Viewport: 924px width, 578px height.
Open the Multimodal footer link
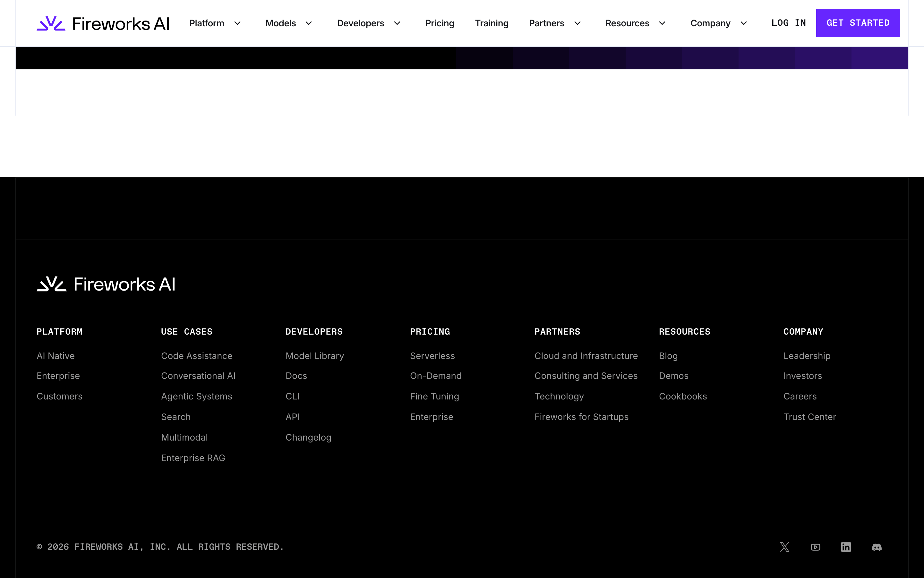(184, 437)
